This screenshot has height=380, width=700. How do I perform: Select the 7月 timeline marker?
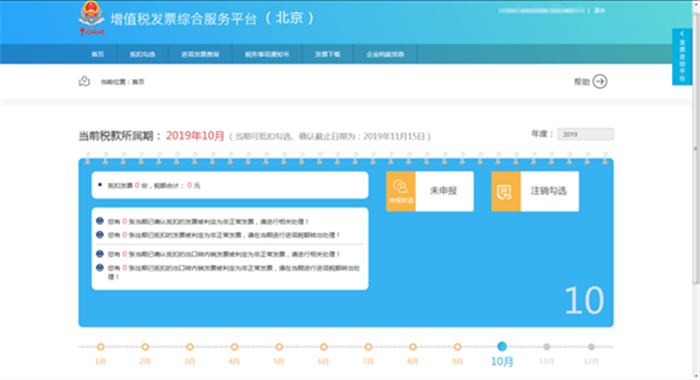368,347
